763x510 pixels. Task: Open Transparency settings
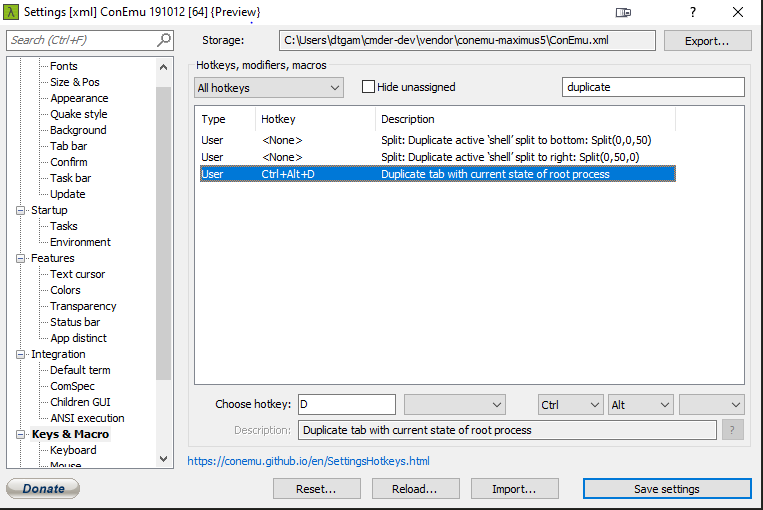(x=83, y=307)
